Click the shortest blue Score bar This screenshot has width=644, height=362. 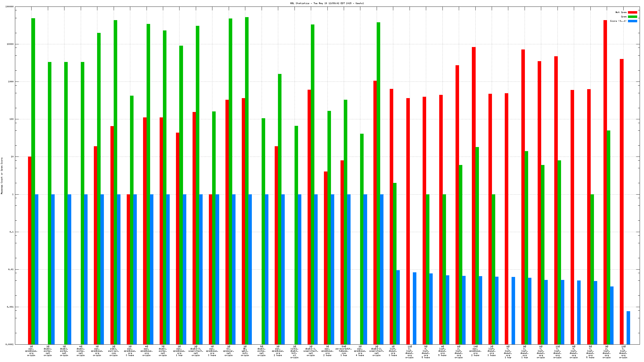[628, 327]
